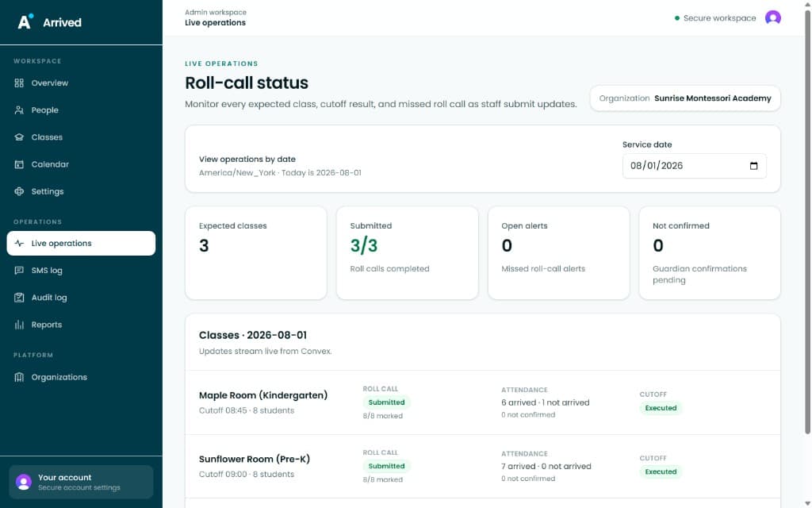812x508 pixels.
Task: Click the Arrived logo icon
Action: pyautogui.click(x=25, y=21)
